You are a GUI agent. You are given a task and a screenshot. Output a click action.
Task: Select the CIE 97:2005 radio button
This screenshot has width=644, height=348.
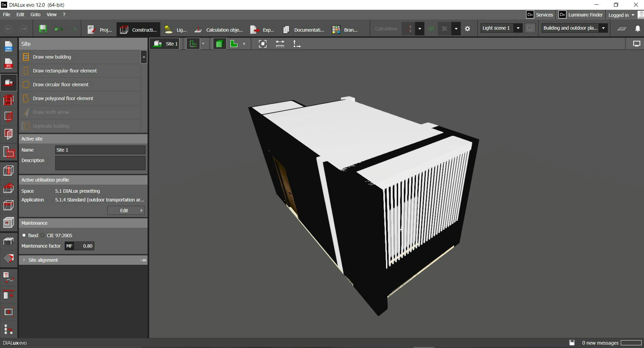(x=43, y=235)
